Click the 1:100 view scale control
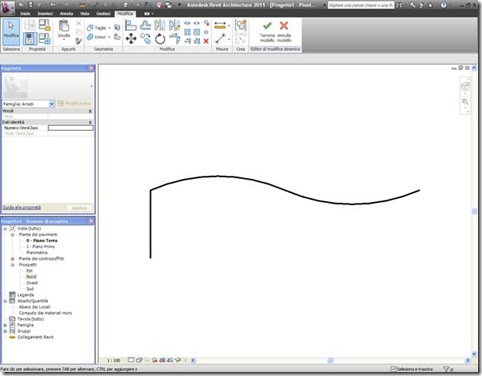The width and height of the screenshot is (482, 376). [114, 360]
